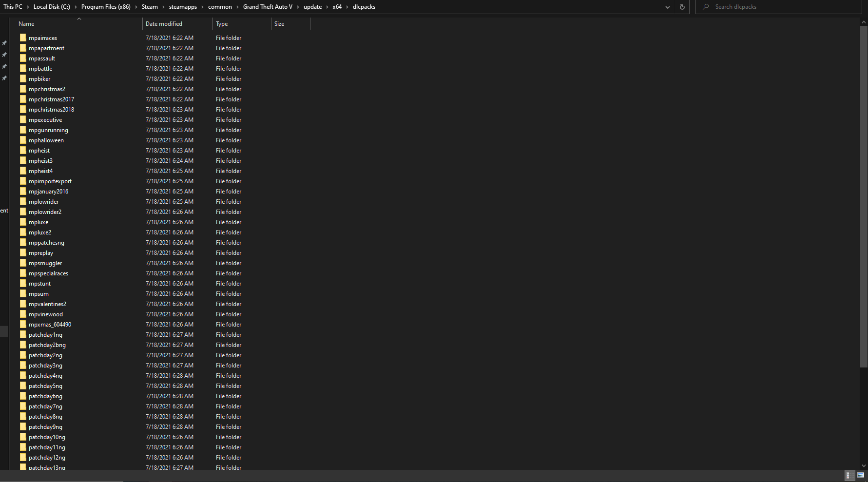Select the mpexecutive folder icon

pos(23,119)
